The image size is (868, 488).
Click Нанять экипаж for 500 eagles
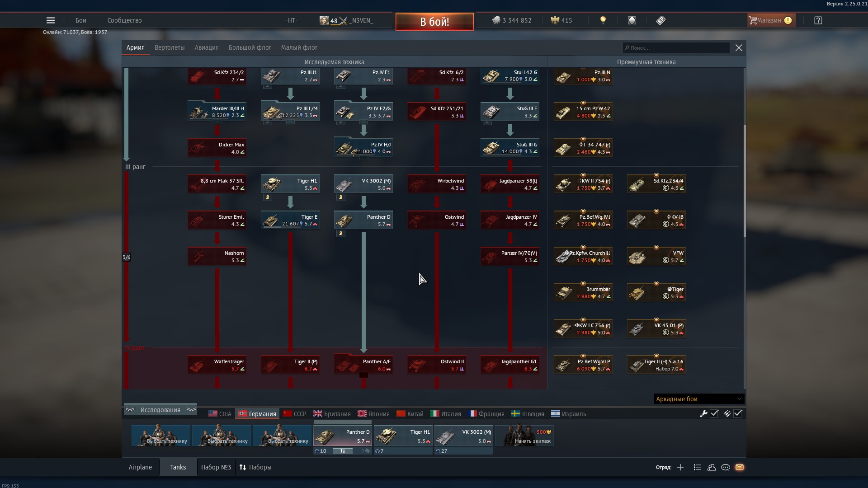click(524, 436)
